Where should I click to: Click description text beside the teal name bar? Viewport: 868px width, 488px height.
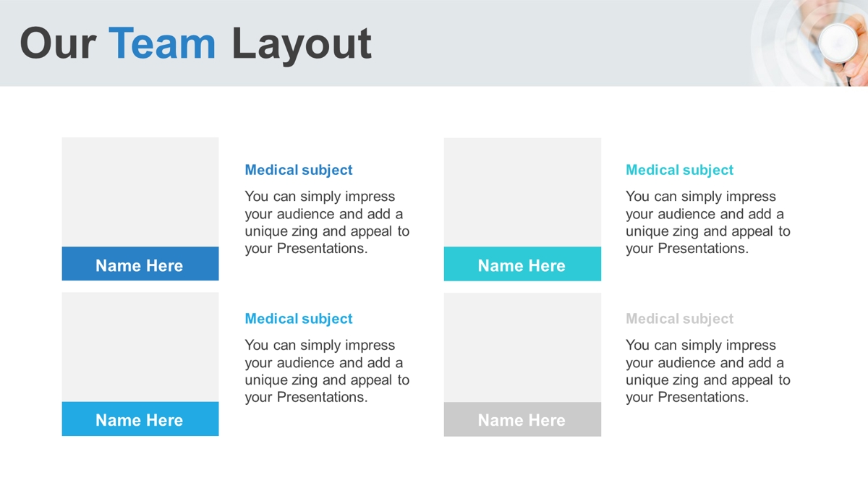708,223
